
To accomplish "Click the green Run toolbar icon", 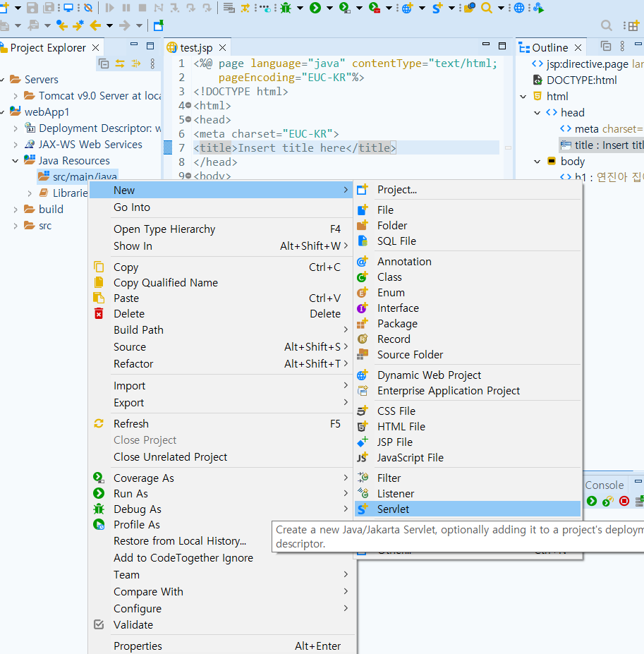I will tap(315, 8).
